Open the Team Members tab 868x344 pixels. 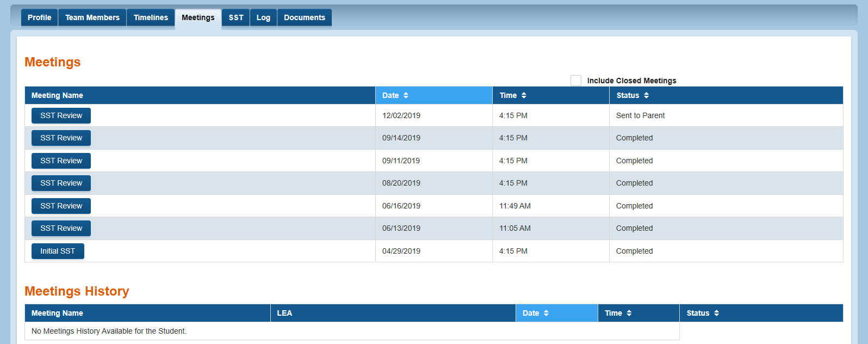[x=92, y=17]
